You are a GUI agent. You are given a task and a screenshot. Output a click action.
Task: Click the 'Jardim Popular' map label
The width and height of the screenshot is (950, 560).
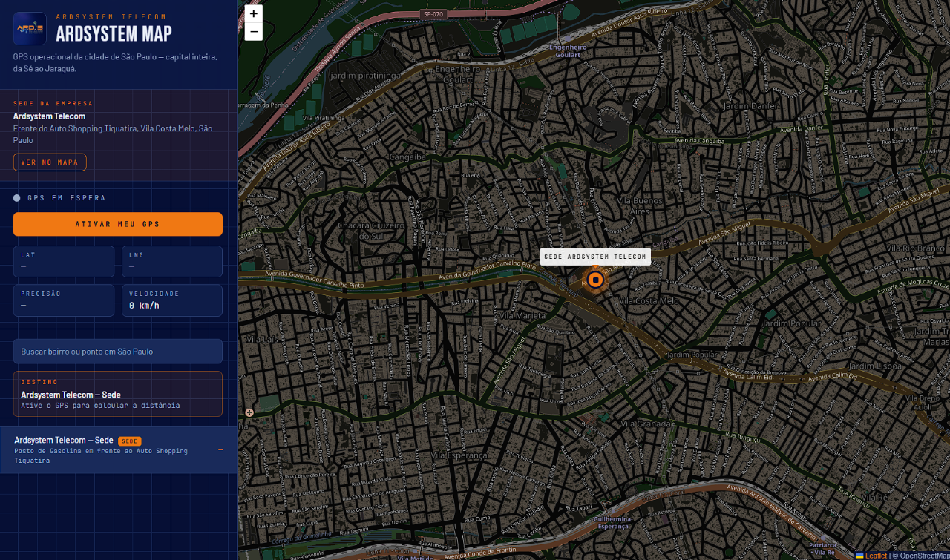[x=792, y=323]
